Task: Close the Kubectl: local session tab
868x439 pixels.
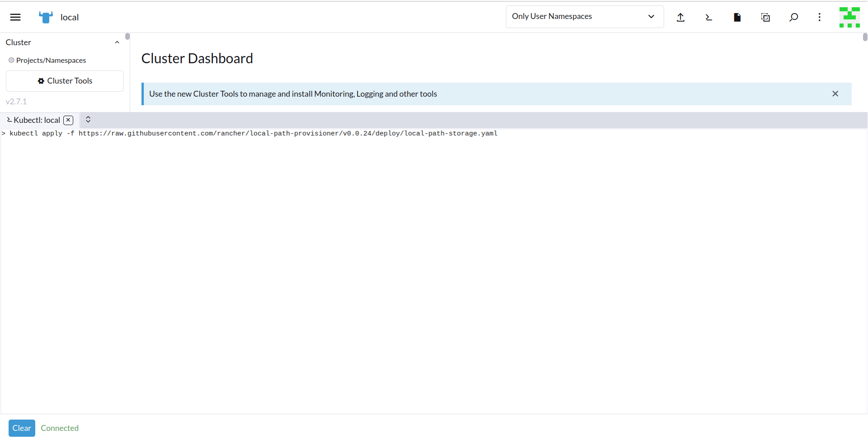Action: [x=68, y=120]
